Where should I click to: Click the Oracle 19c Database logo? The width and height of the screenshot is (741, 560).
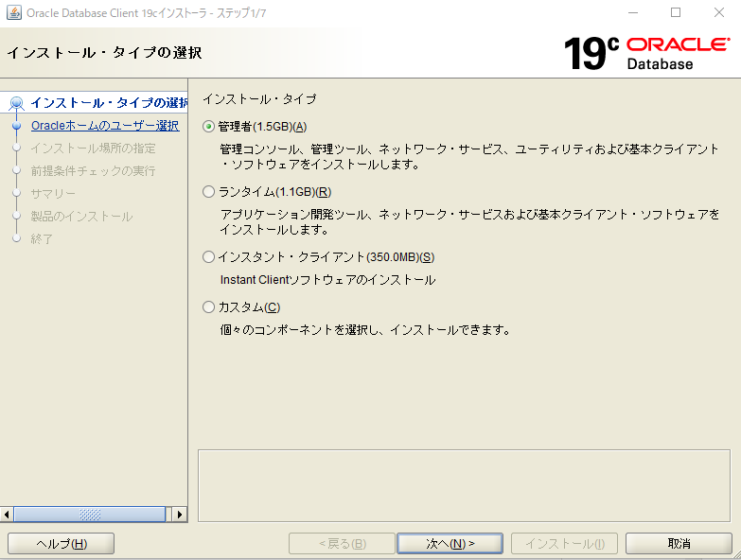tap(647, 53)
